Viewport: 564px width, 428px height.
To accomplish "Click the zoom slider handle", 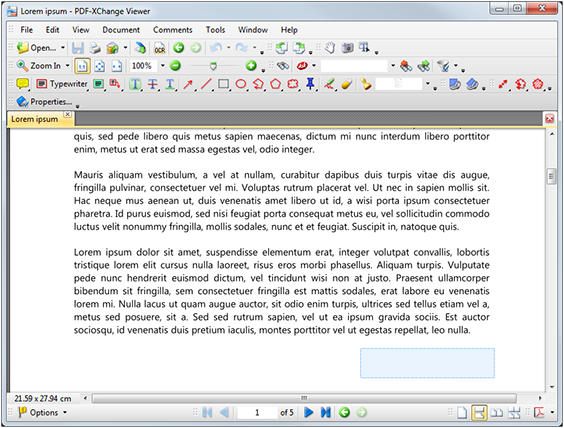I will click(213, 66).
